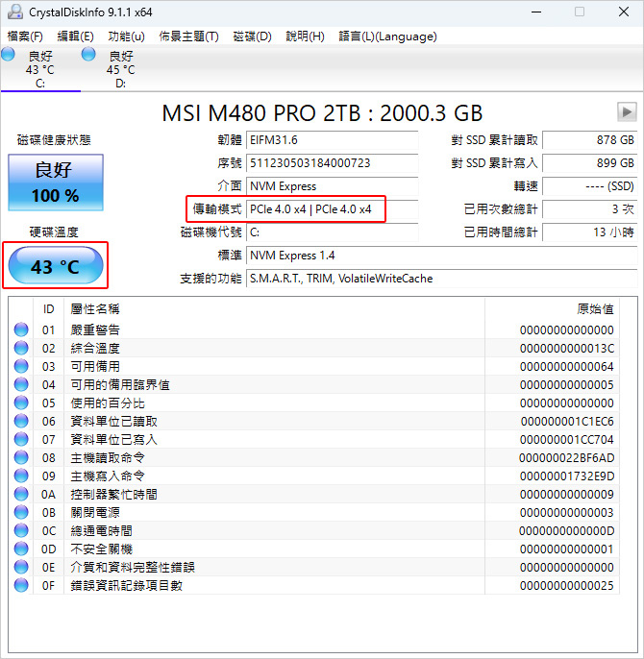
Task: Open the 佈景主題(T) menu
Action: 188,37
